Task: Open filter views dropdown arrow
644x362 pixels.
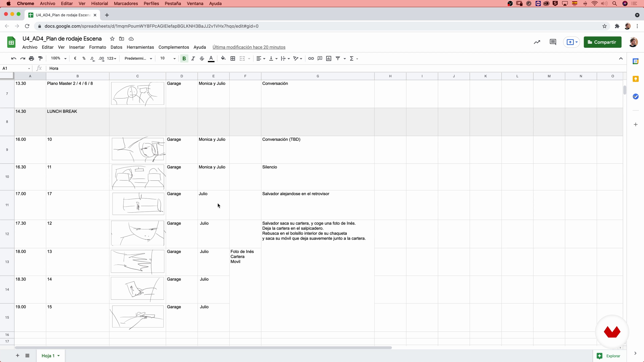Action: point(344,58)
